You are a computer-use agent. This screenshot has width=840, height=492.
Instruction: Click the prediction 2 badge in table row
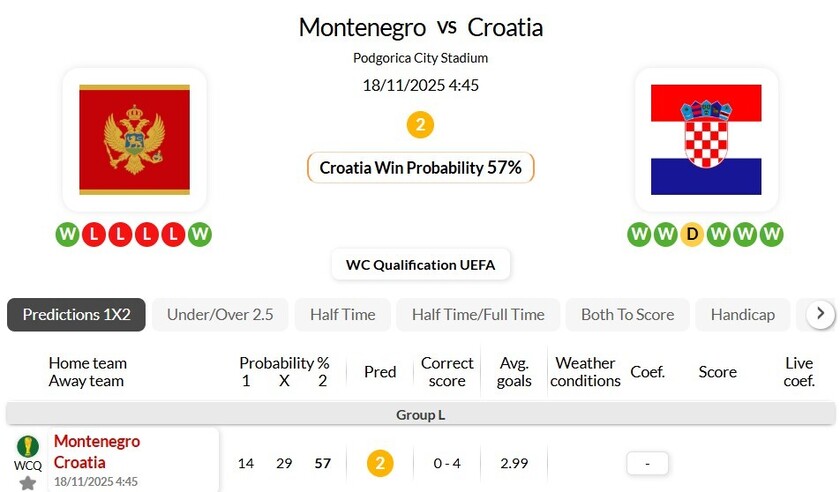pyautogui.click(x=380, y=463)
